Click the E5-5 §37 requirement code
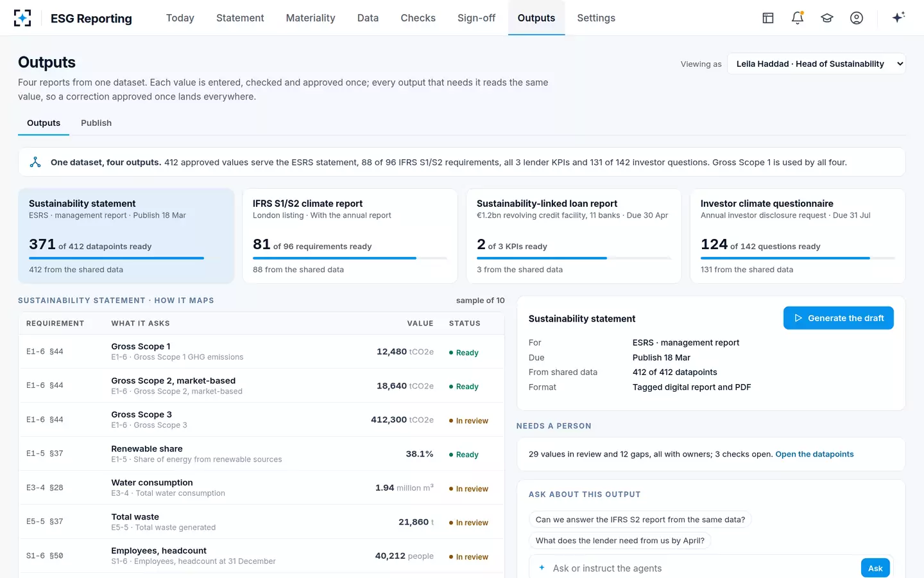This screenshot has width=924, height=578. point(45,521)
